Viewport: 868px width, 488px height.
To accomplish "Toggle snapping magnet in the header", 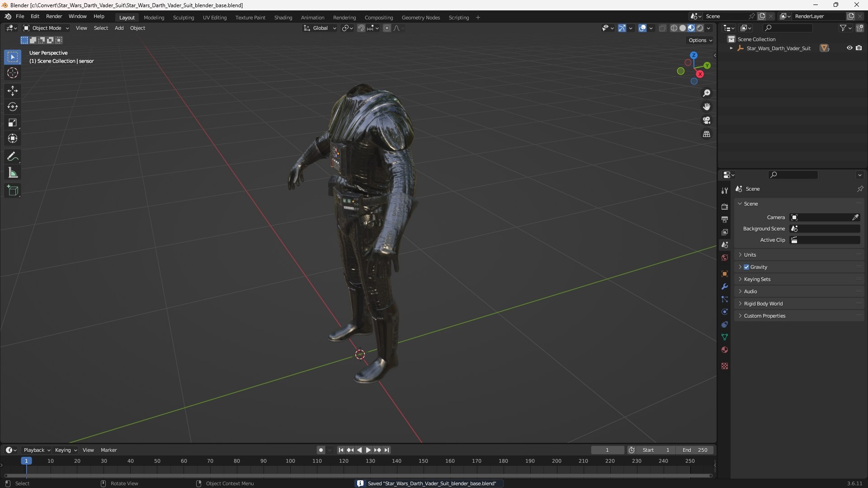I will point(361,28).
